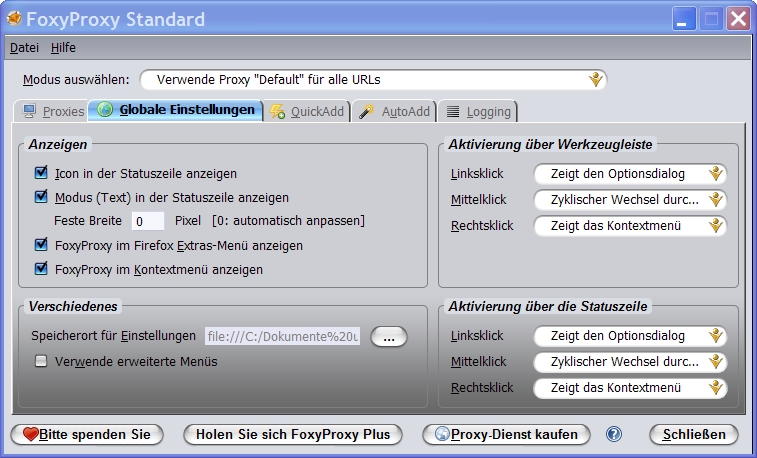Switch to the Proxies tab

51,111
